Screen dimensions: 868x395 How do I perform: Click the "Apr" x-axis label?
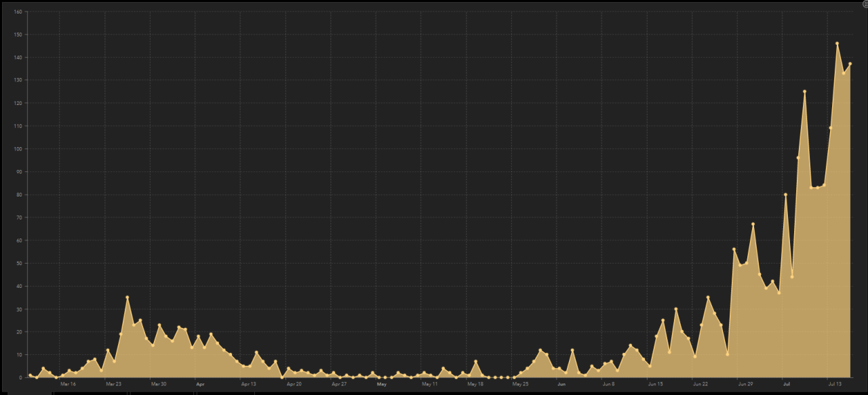click(x=200, y=384)
